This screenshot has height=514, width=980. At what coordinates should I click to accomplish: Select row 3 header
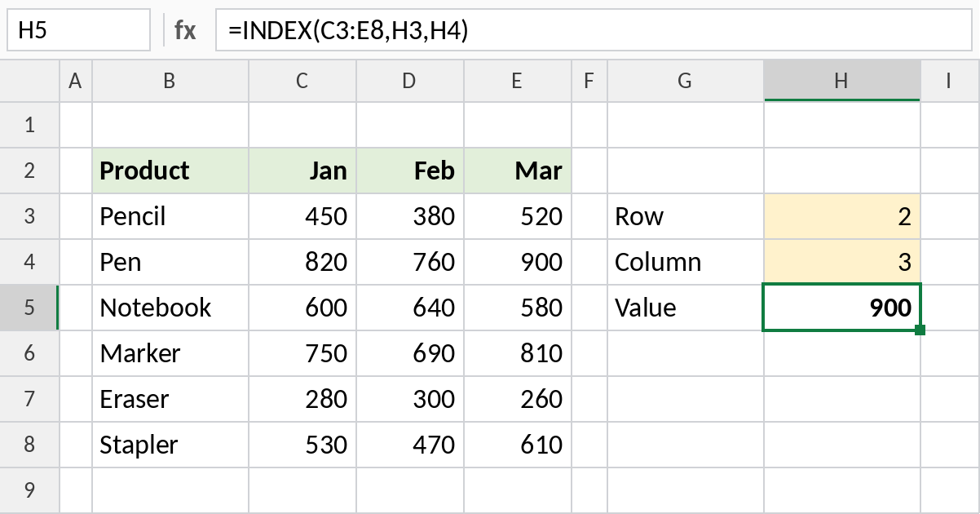[30, 216]
